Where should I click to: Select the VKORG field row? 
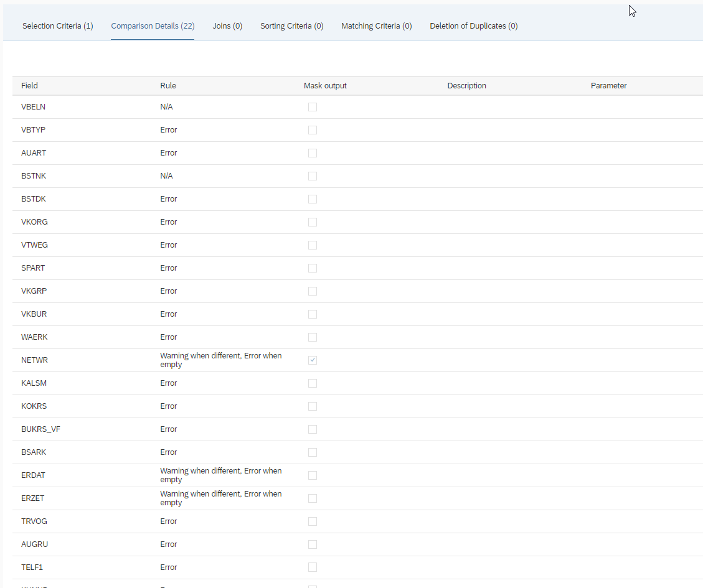pyautogui.click(x=34, y=222)
